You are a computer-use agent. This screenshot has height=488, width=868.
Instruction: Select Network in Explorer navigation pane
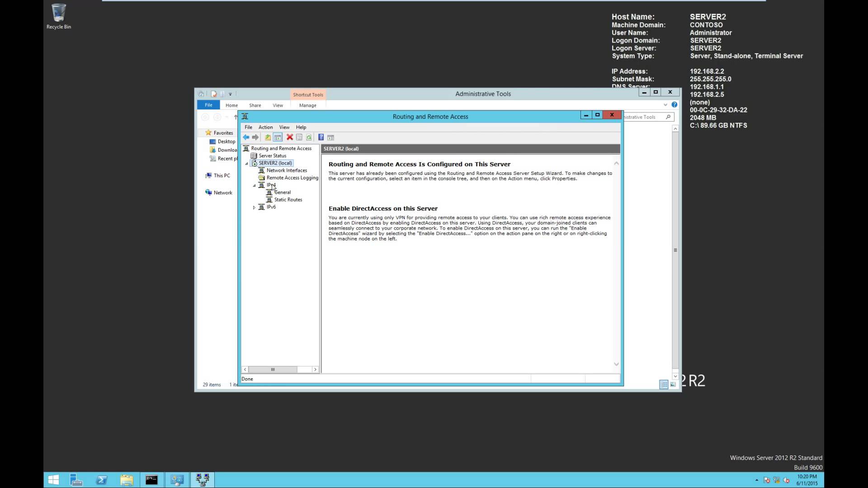[x=223, y=192]
